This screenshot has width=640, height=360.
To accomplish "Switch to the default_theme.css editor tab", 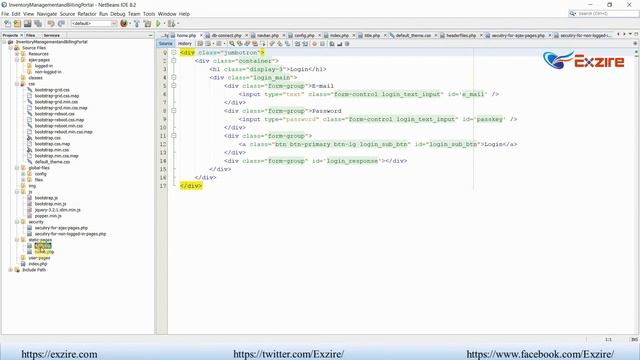I will [413, 36].
